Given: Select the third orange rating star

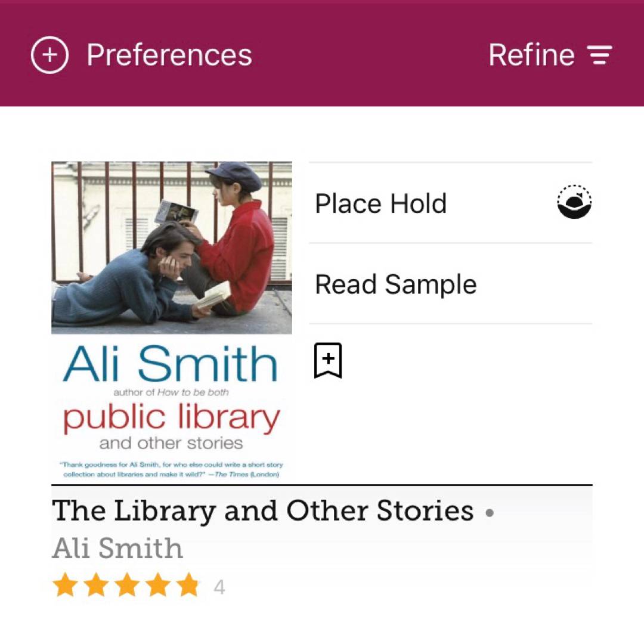Looking at the screenshot, I should pos(127,586).
